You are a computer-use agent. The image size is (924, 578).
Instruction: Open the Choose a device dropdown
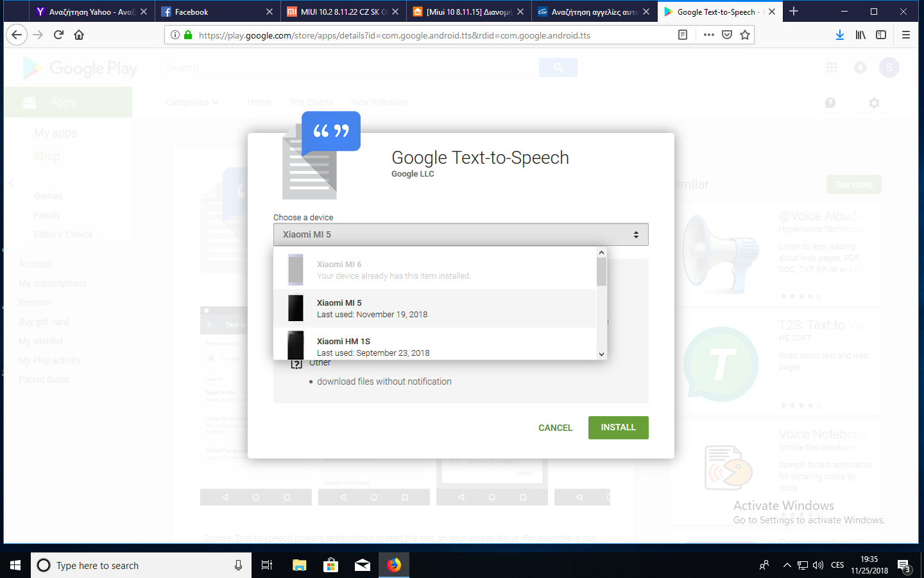[461, 234]
